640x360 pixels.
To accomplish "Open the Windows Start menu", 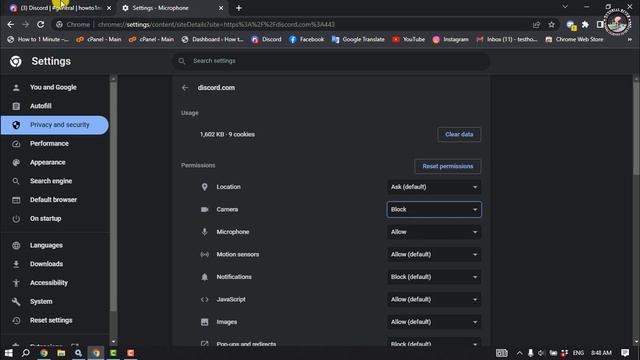I will coord(9,353).
